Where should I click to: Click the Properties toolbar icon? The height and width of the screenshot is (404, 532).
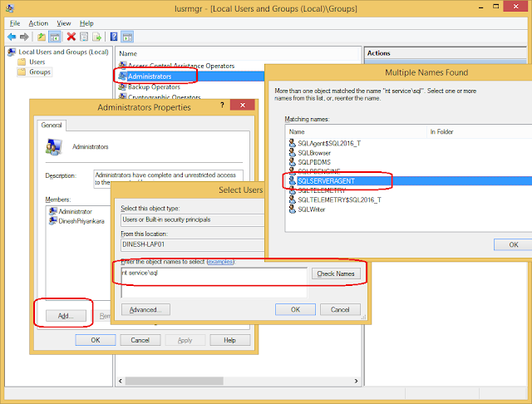coord(84,37)
